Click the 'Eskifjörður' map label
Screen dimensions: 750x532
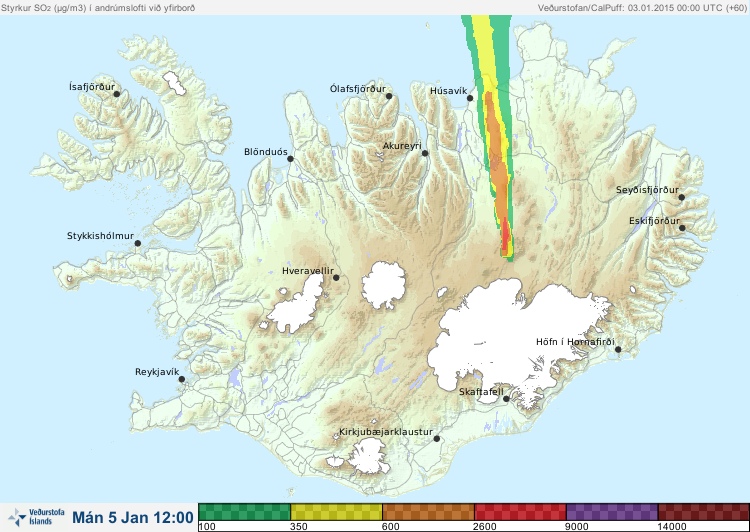[x=654, y=221]
